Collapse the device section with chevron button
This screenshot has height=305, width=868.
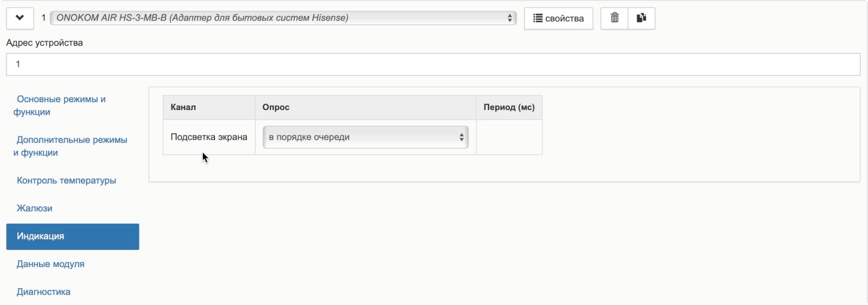(20, 18)
